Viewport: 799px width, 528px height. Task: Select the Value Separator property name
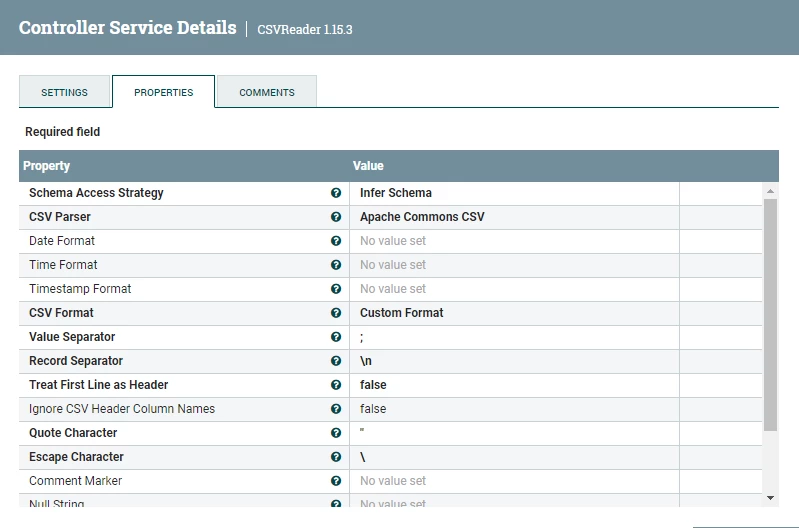click(x=72, y=336)
